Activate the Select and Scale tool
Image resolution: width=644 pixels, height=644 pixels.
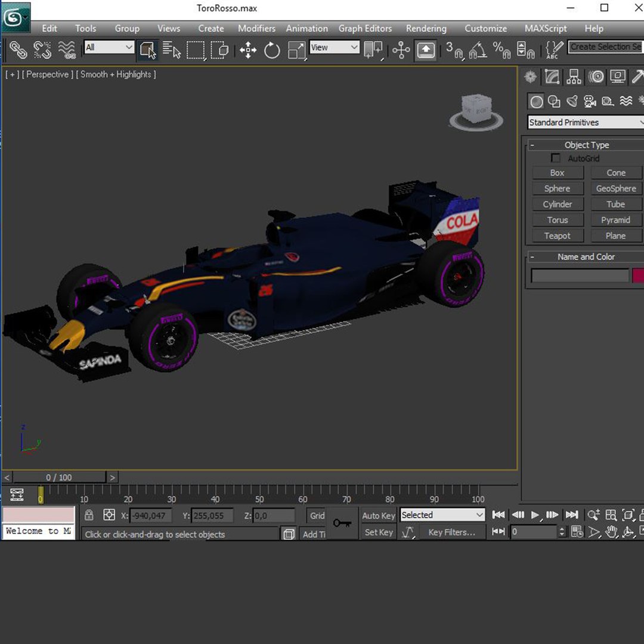pyautogui.click(x=296, y=49)
